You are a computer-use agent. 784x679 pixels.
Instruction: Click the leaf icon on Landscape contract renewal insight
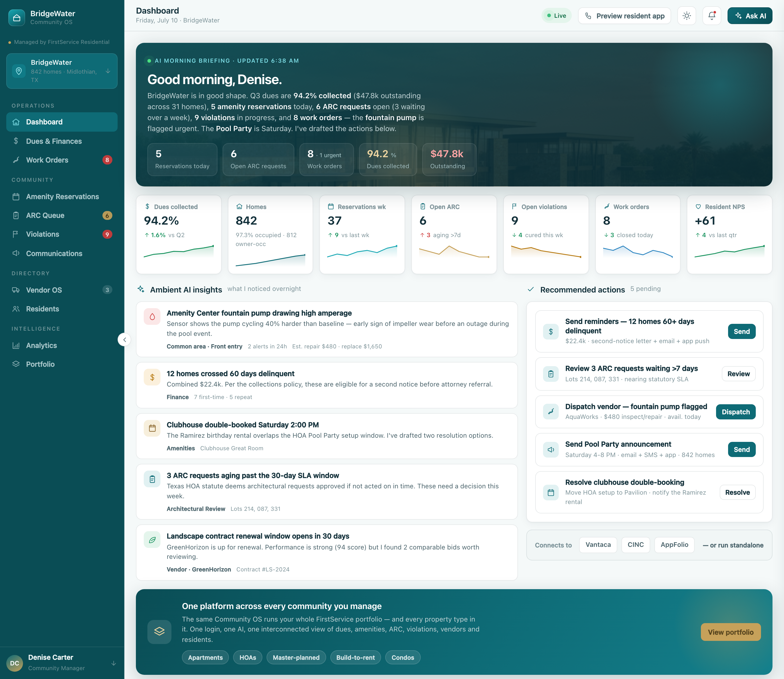(152, 540)
